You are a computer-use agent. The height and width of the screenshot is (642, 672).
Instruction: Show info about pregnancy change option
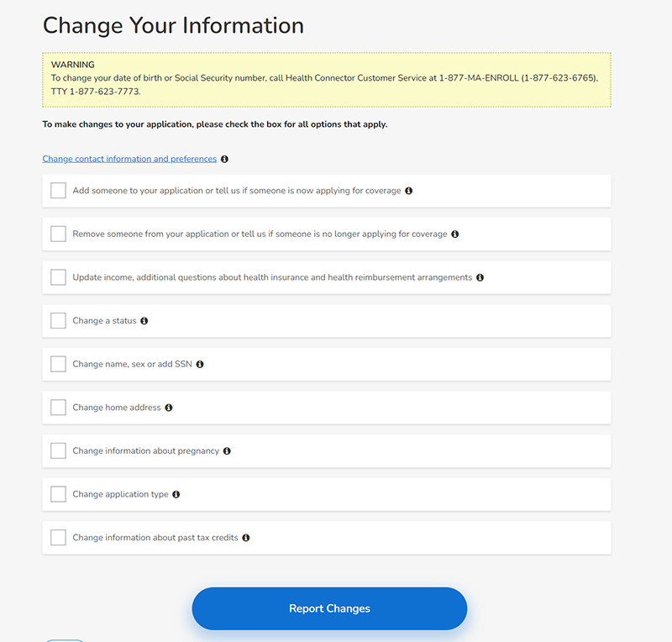coord(227,450)
